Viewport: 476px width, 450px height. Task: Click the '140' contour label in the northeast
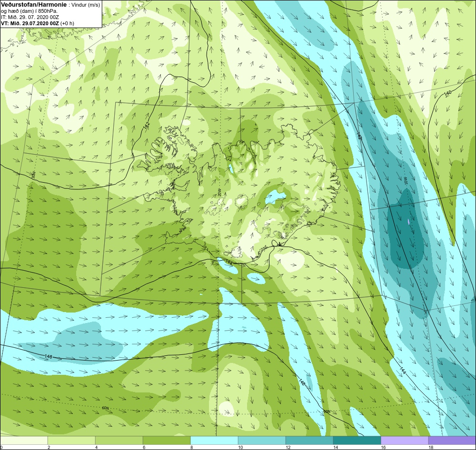point(447,94)
